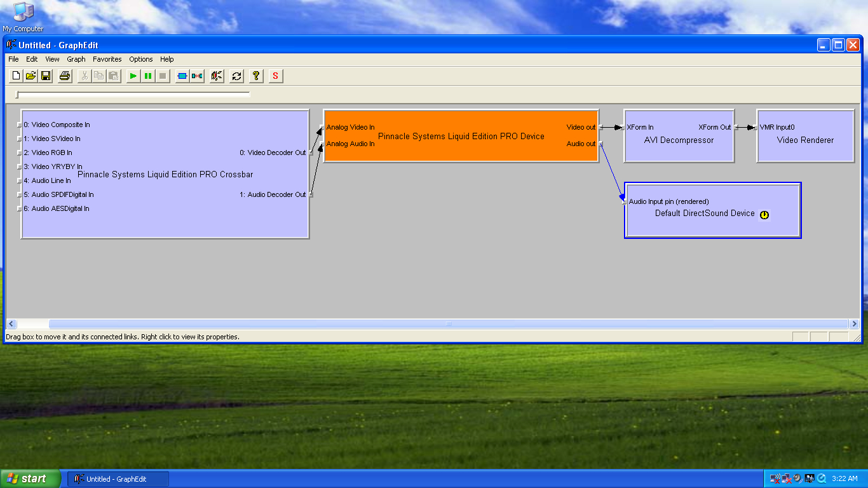The width and height of the screenshot is (868, 488).
Task: Click the tray monitor display icon
Action: click(x=810, y=478)
